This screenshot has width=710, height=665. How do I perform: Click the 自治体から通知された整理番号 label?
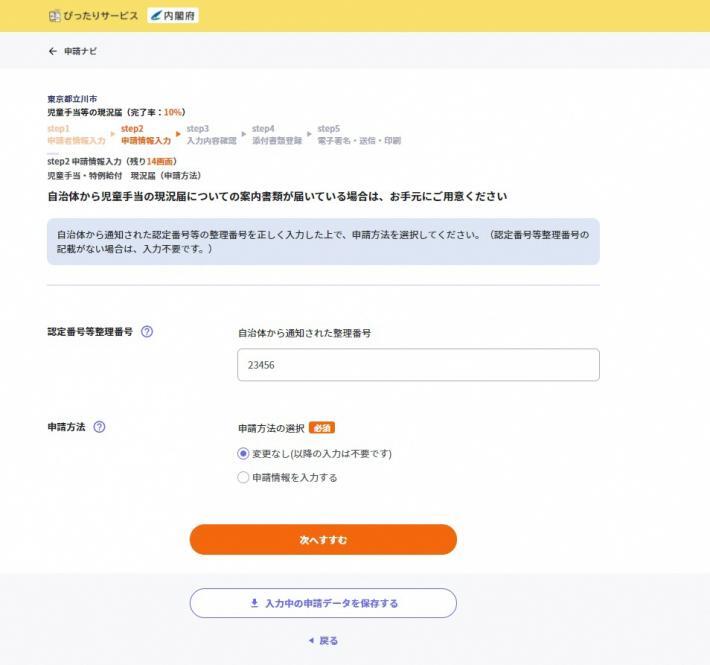pos(304,333)
